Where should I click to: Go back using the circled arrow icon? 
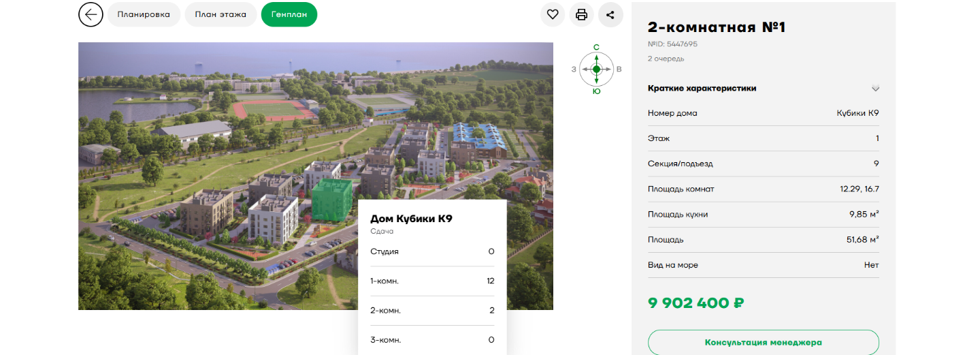[91, 14]
